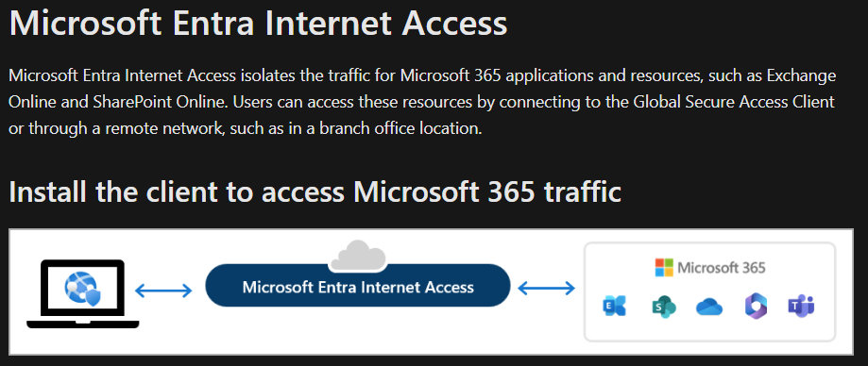Click the Microsoft 365 four-color logo
This screenshot has width=868, height=366.
click(x=664, y=268)
